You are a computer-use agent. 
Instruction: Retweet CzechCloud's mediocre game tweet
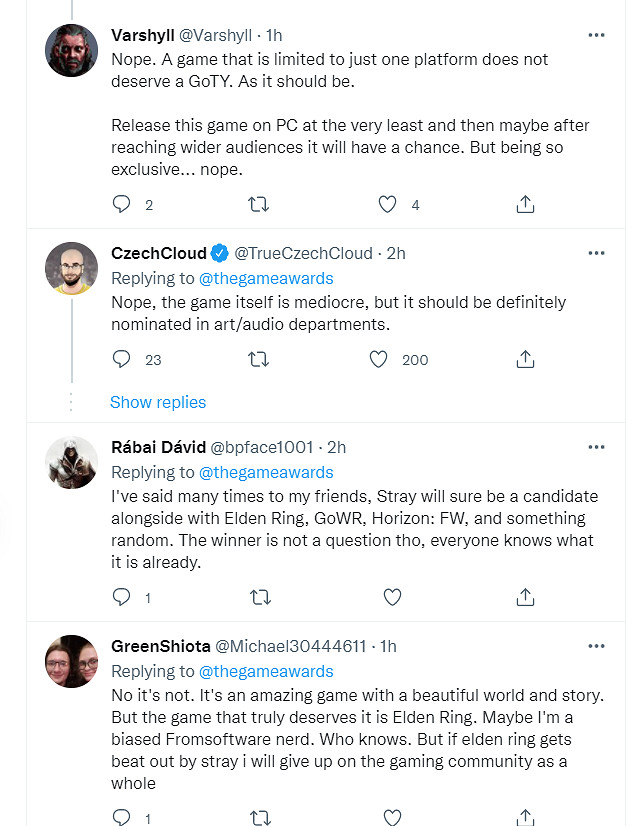tap(258, 359)
